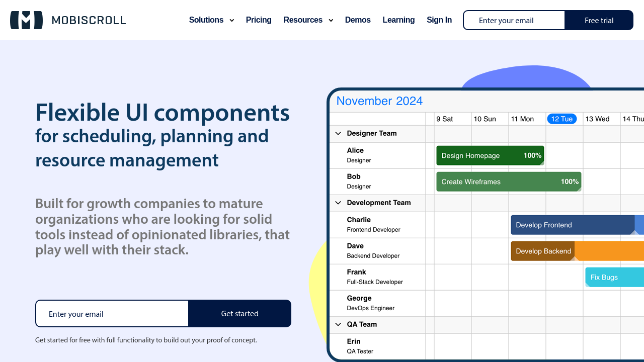Select the Charlie resource row
The width and height of the screenshot is (644, 362).
pos(378,225)
